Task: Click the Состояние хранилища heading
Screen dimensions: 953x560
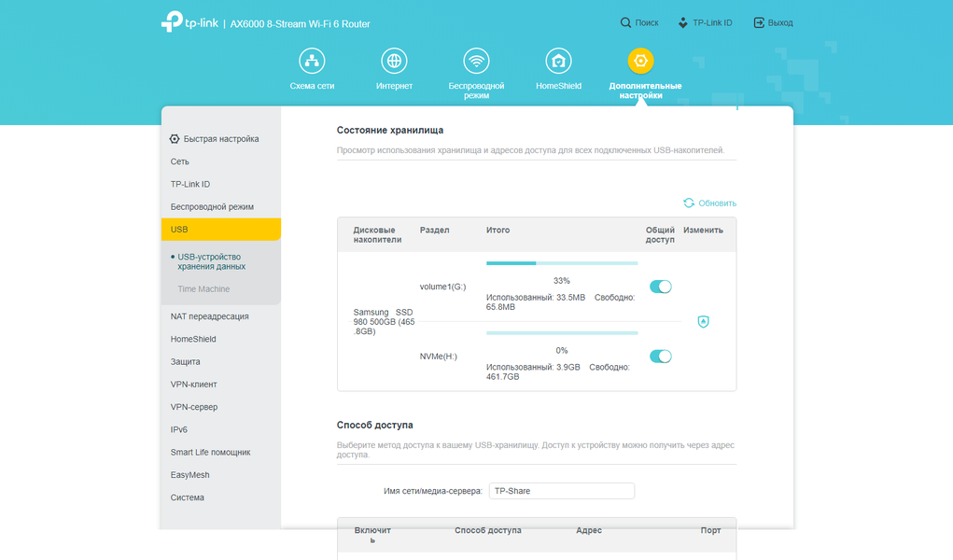Action: pos(390,130)
